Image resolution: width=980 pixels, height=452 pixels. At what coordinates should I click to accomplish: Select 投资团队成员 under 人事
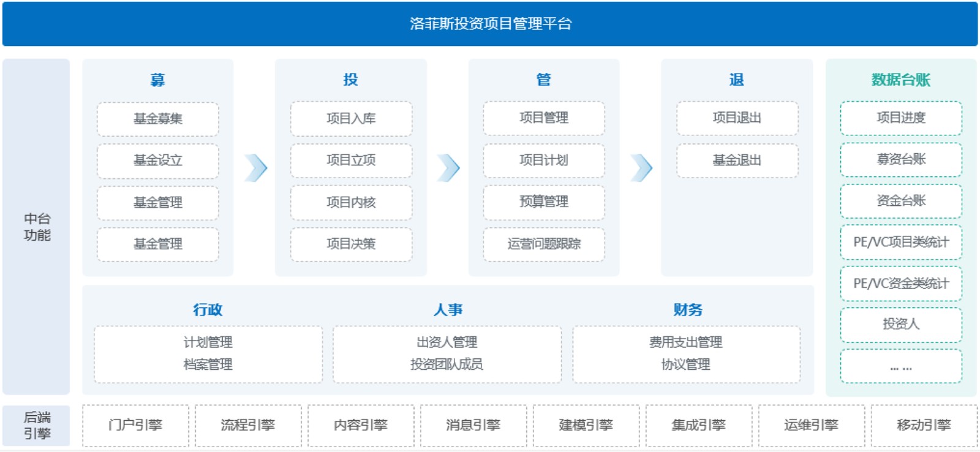(x=447, y=364)
